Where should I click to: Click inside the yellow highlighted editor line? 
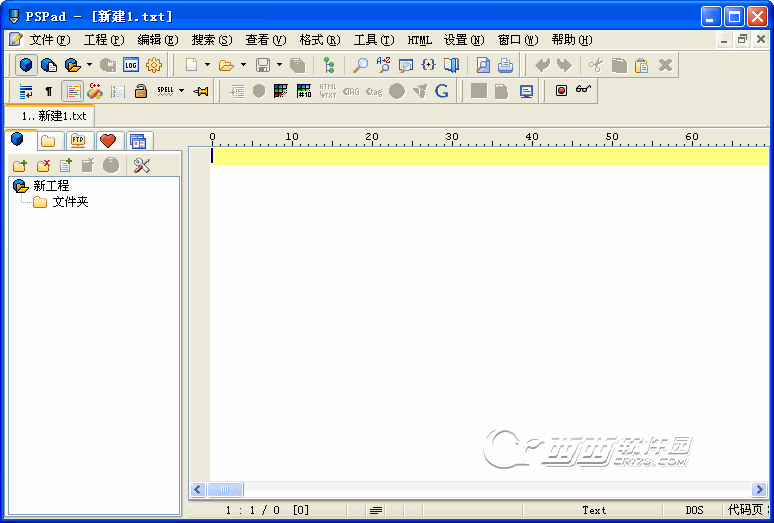(480, 156)
